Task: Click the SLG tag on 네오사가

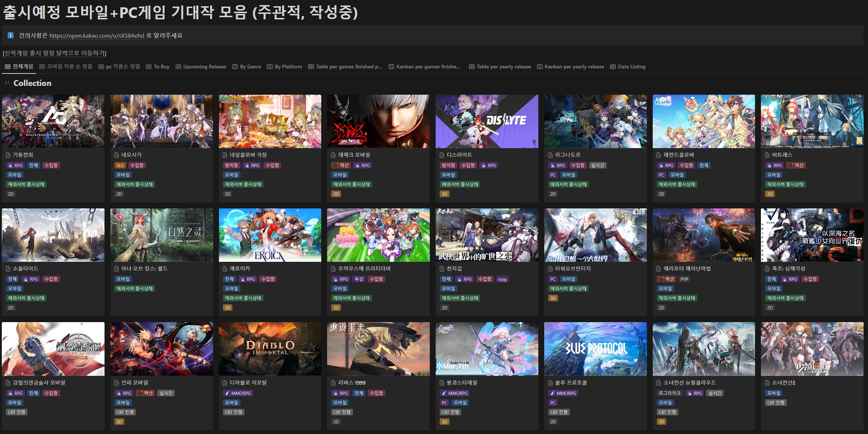Action: (120, 166)
